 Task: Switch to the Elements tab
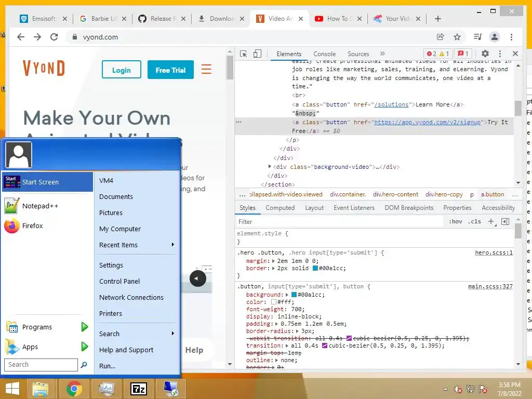(x=289, y=54)
